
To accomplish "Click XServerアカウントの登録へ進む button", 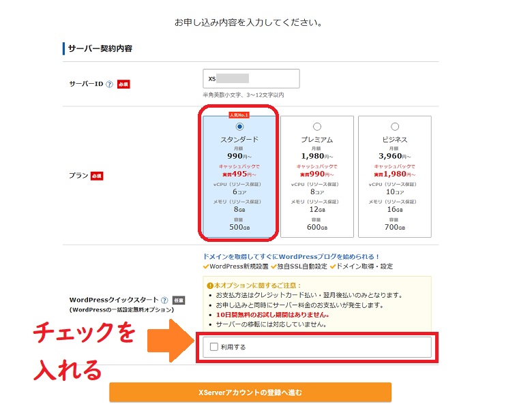I will (250, 392).
